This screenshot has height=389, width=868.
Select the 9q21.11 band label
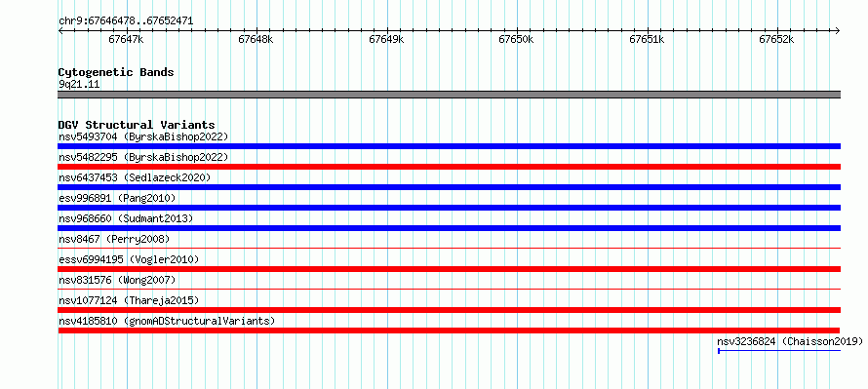click(x=79, y=85)
